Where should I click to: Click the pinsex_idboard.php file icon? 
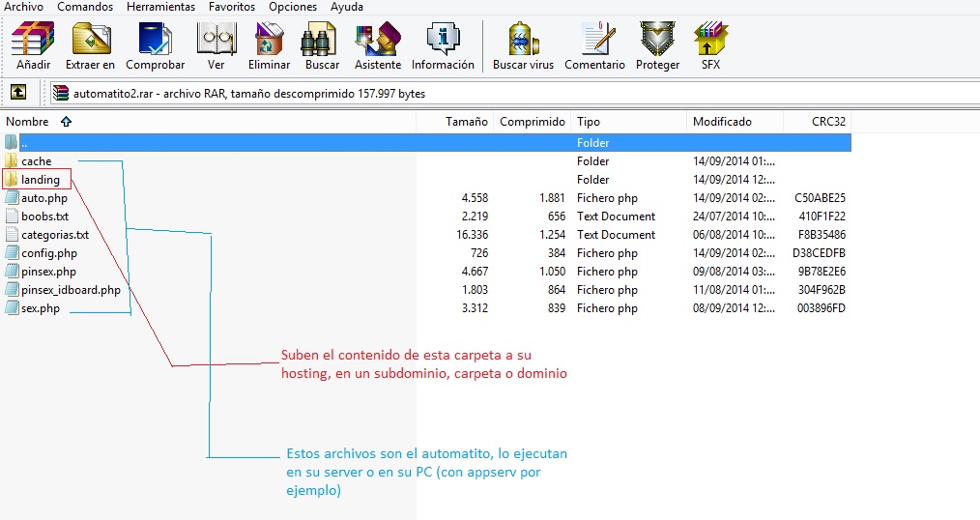pyautogui.click(x=12, y=289)
